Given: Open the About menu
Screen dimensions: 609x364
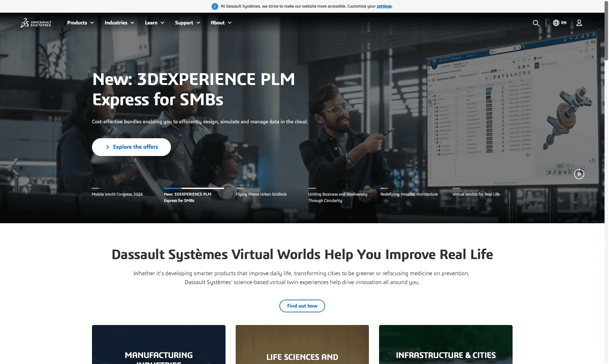Looking at the screenshot, I should coord(221,23).
